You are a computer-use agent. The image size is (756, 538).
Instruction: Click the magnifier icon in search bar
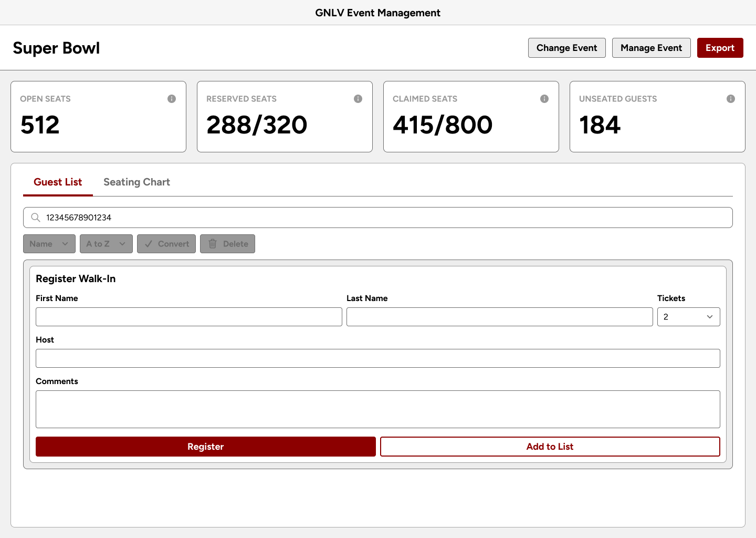click(36, 218)
